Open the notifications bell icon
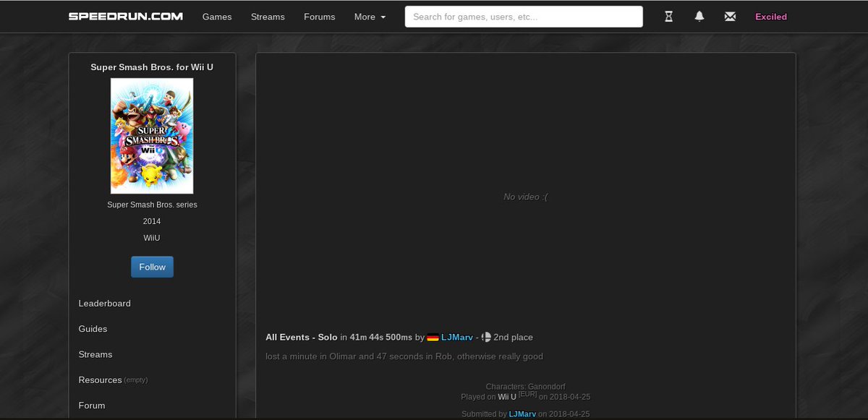Screen dimensions: 868x420 (x=699, y=17)
